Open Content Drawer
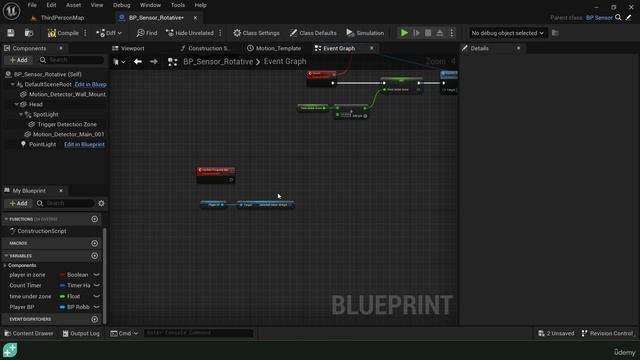Image resolution: width=640 pixels, height=360 pixels. [29, 333]
